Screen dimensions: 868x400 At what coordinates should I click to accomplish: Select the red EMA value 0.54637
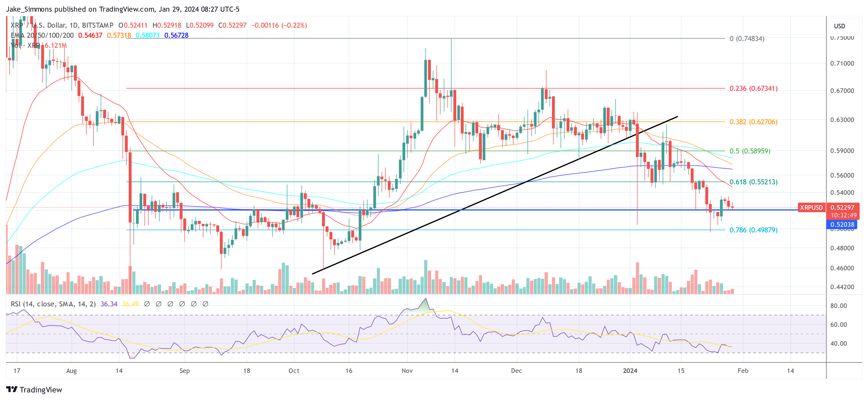point(90,35)
